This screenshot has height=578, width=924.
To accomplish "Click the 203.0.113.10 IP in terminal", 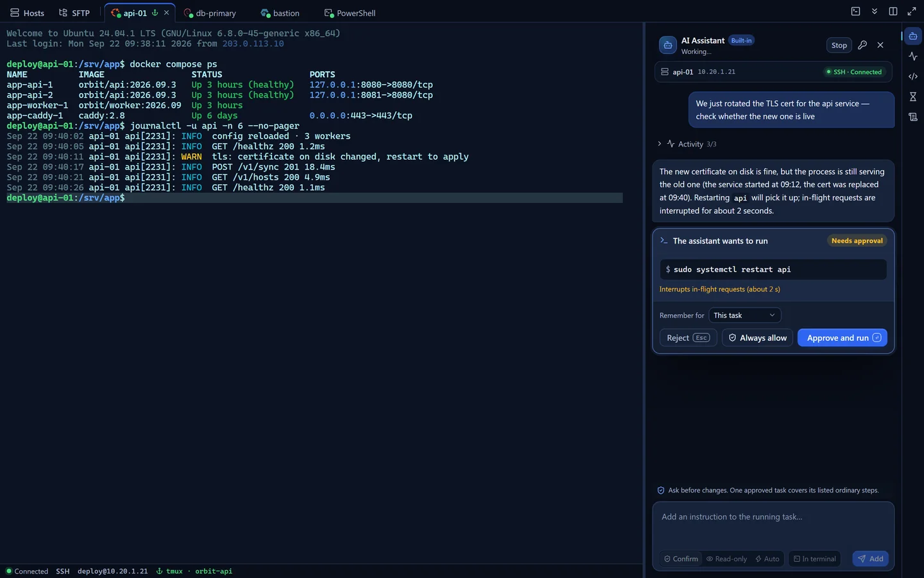I will click(x=253, y=44).
